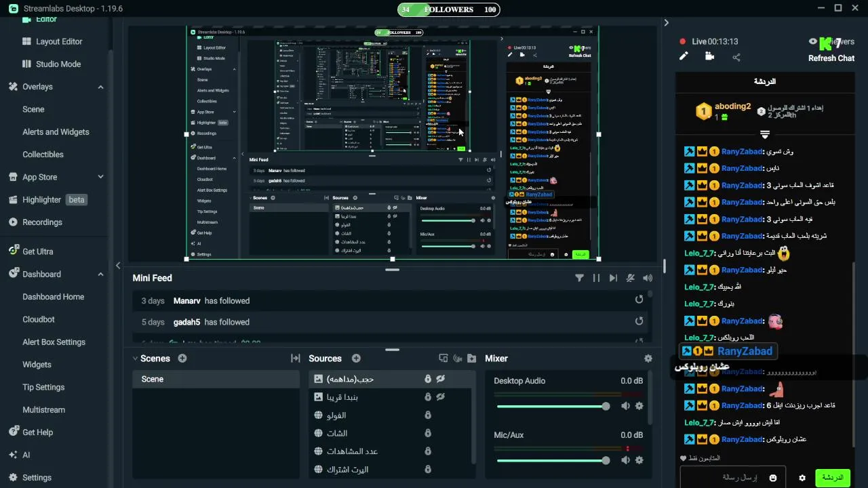This screenshot has height=488, width=868.
Task: Collapse the Overlays section chevron
Action: pos(100,87)
